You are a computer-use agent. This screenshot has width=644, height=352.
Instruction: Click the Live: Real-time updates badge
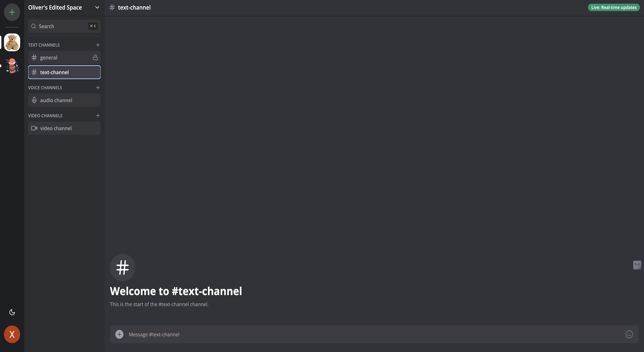614,7
